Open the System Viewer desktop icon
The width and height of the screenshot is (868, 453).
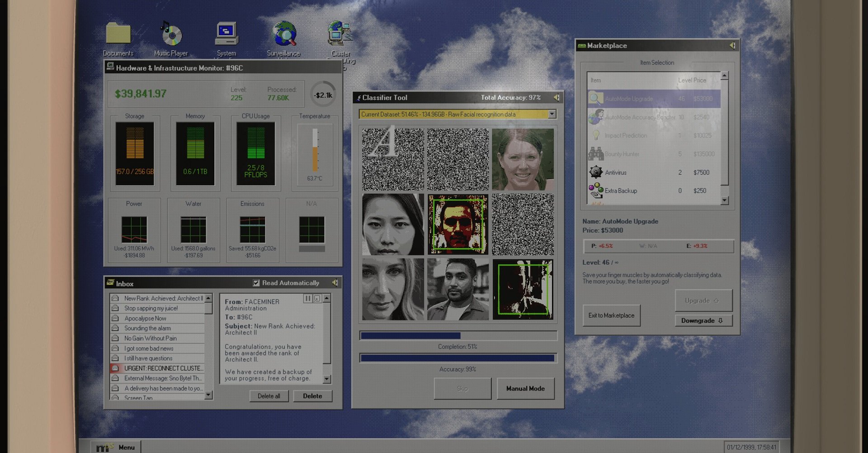pos(226,33)
